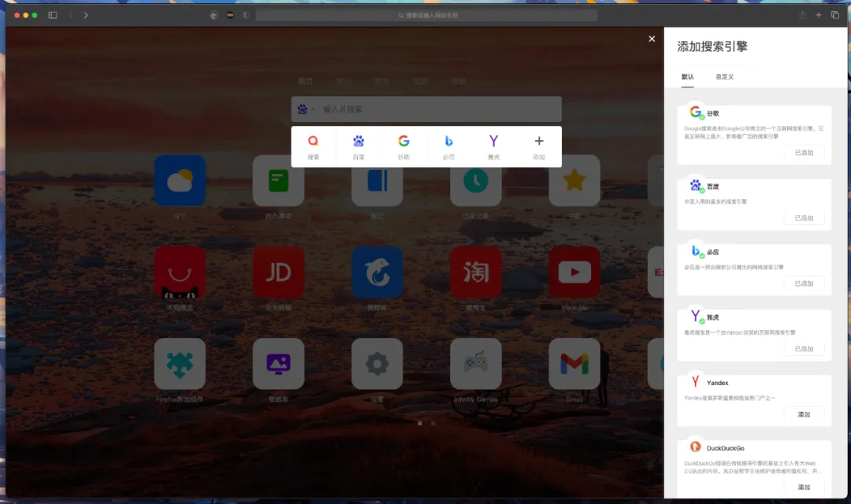Open the Gmail shortcut tile
Screen dimensions: 851x504
pyautogui.click(x=574, y=364)
